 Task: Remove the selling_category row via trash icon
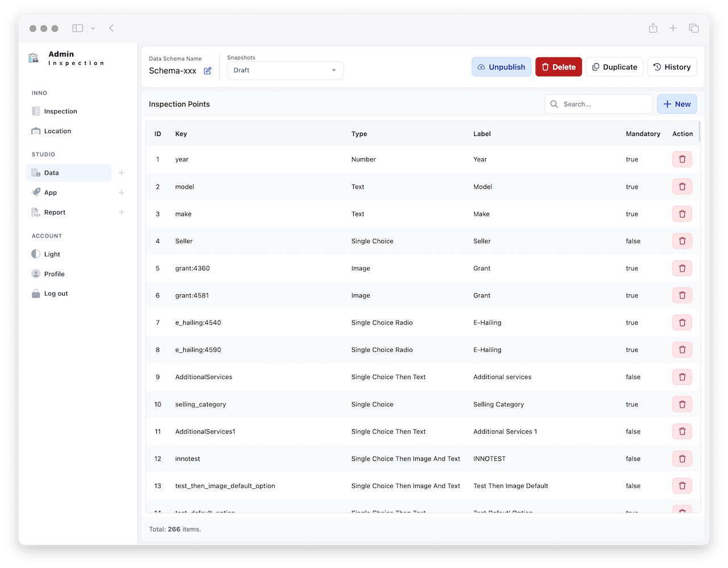point(682,404)
